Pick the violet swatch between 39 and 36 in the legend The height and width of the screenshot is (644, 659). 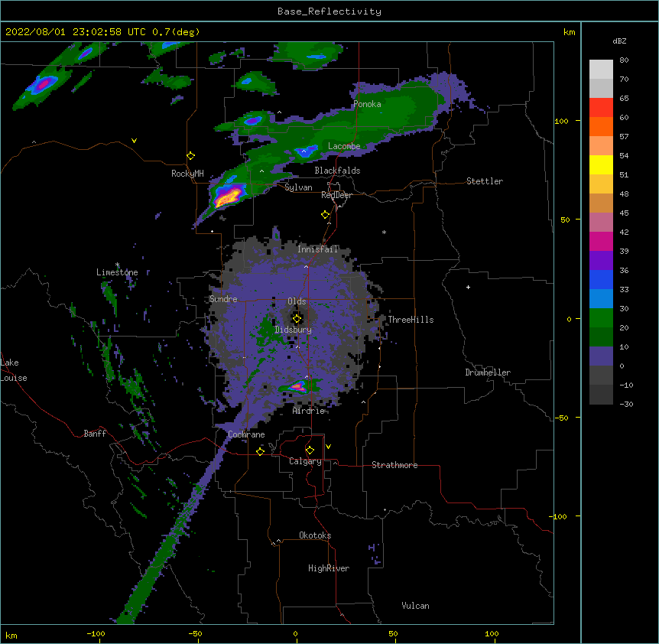click(601, 261)
